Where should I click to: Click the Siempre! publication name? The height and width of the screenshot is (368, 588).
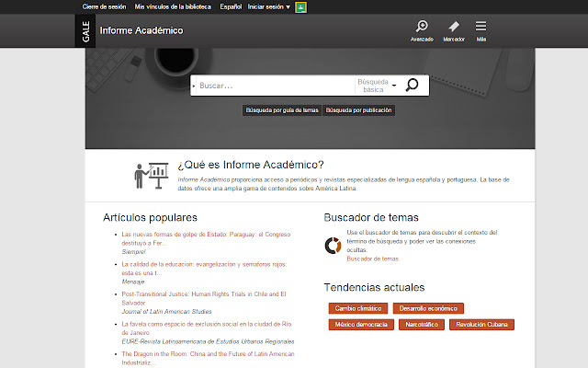[x=133, y=251]
